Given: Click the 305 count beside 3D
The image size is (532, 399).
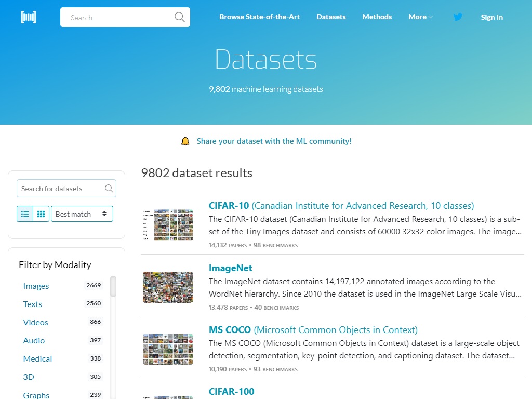Looking at the screenshot, I should point(96,377).
